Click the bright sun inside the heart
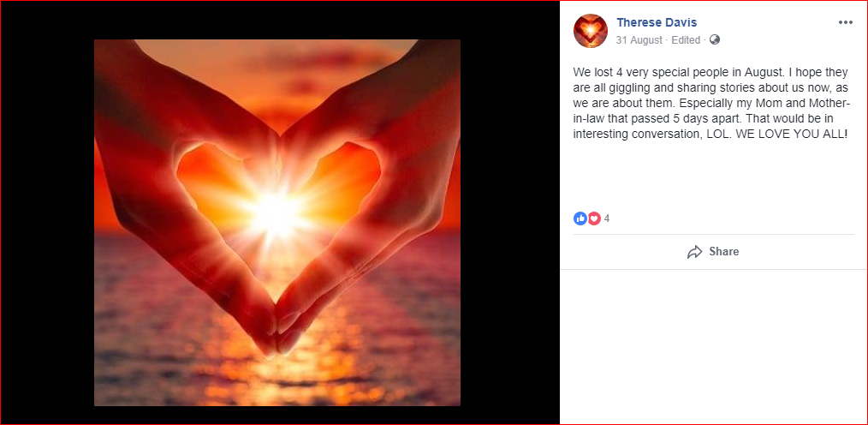This screenshot has width=868, height=425. click(276, 214)
